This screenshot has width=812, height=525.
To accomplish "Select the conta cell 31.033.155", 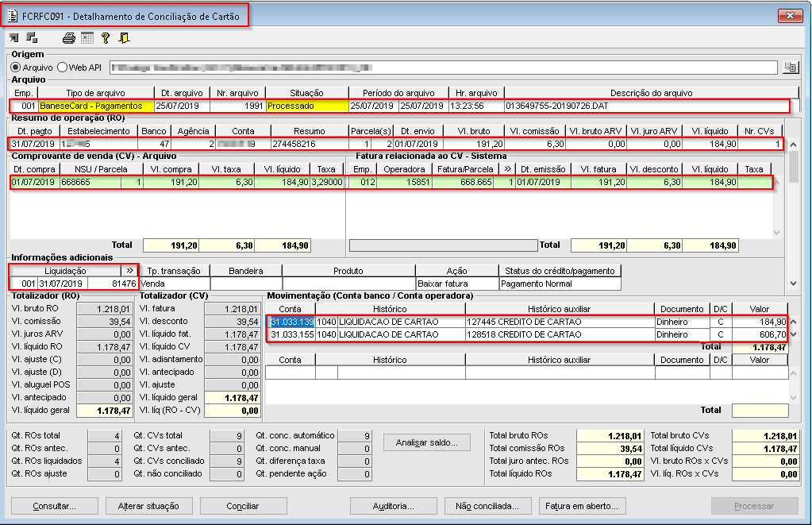I will point(292,335).
